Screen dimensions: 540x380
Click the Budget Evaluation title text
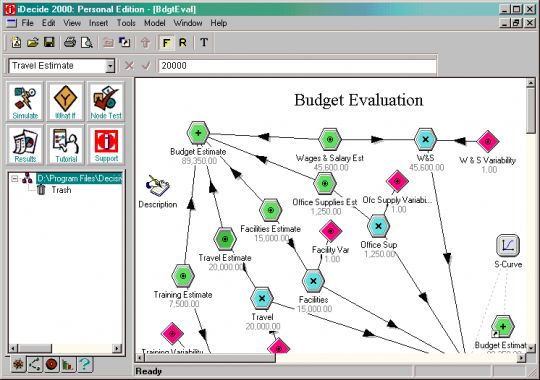pos(359,101)
